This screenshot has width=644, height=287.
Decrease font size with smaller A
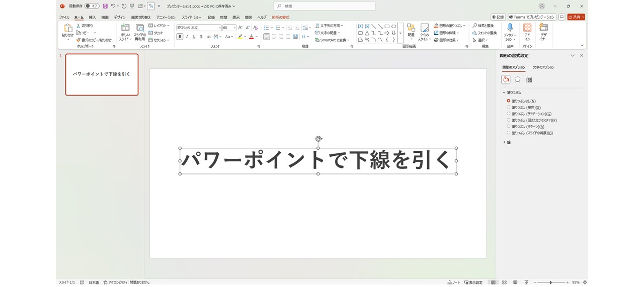point(248,28)
